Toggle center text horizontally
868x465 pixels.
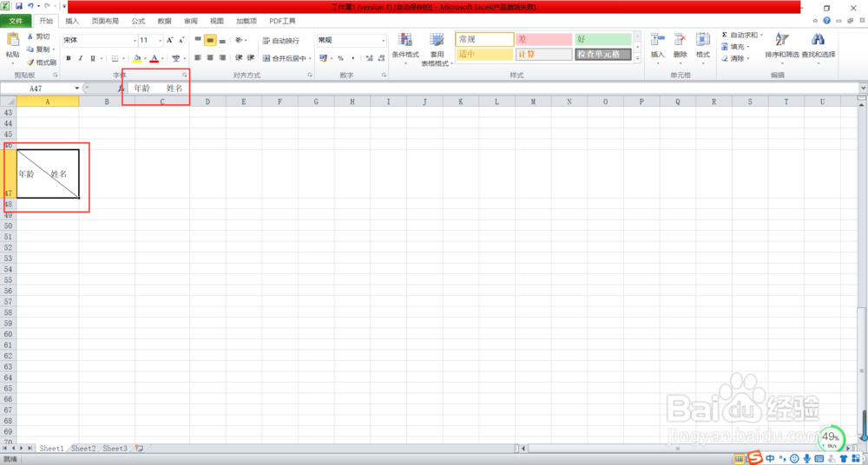click(x=210, y=57)
